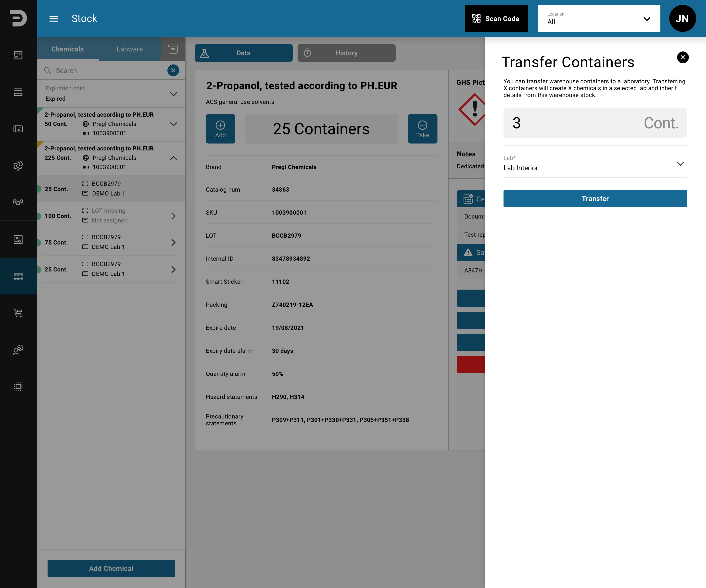Click the Smart Sticker value 11102
Viewport: 706px width, 588px height.
click(280, 282)
